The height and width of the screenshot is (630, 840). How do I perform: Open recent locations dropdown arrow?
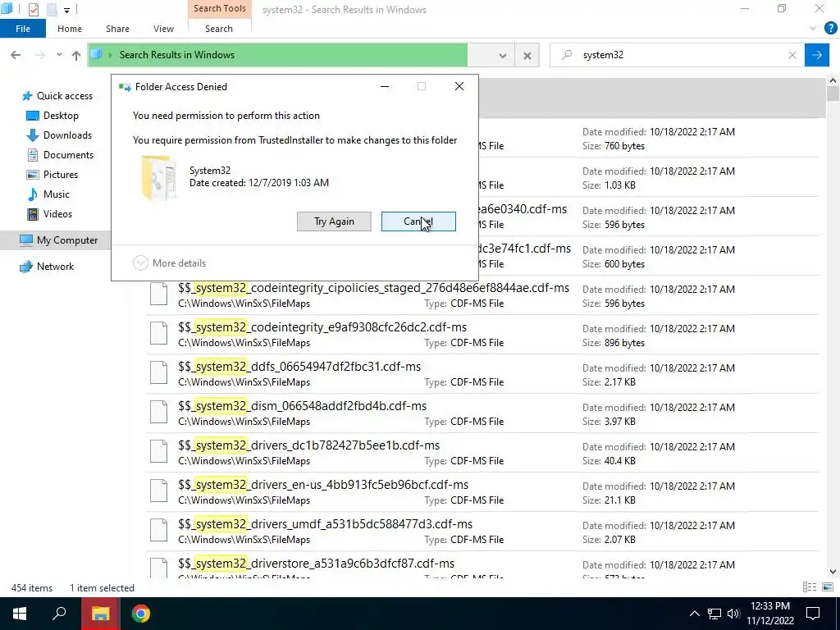59,55
